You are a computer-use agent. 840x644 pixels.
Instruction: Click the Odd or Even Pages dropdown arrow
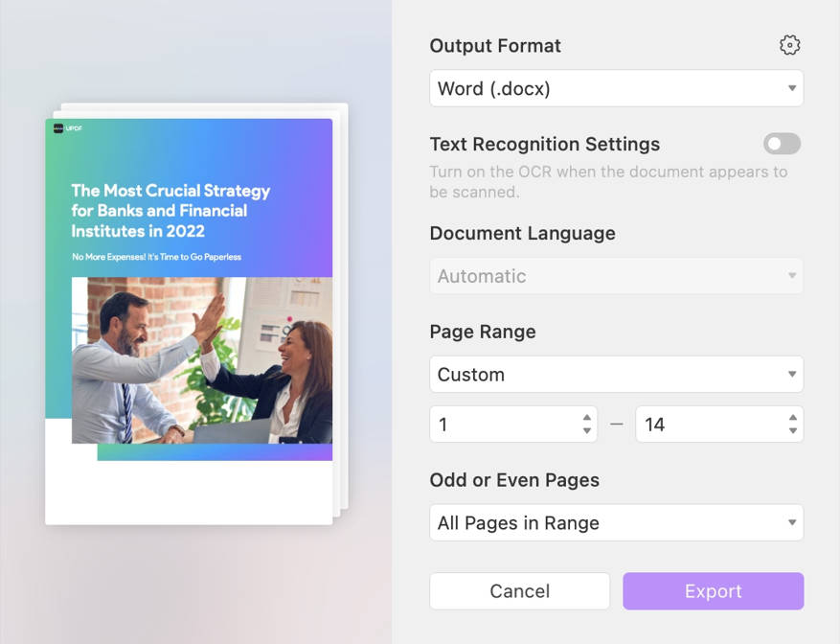tap(791, 522)
